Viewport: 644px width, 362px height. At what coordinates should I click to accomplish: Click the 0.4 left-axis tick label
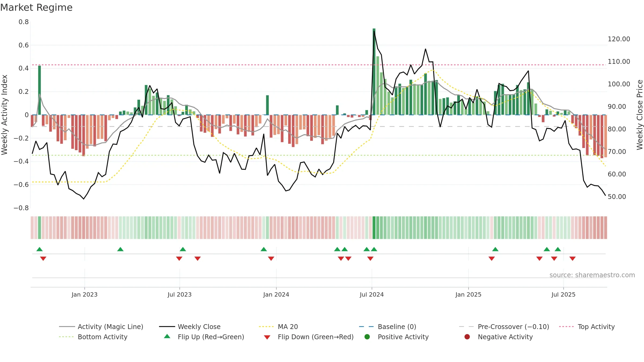click(24, 68)
